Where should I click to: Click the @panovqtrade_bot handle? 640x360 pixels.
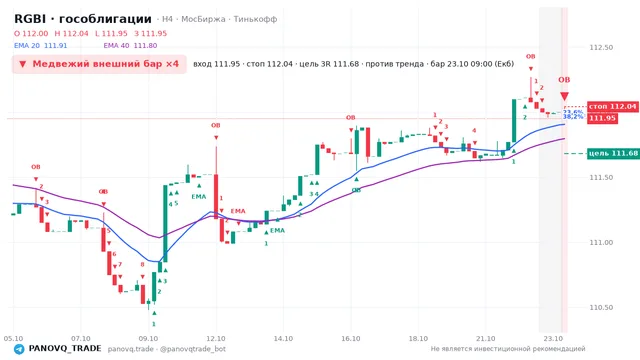193,349
